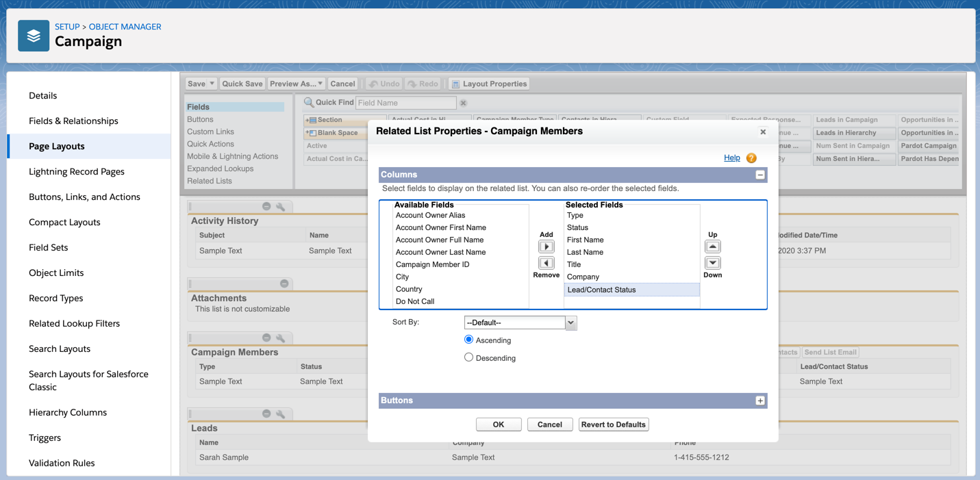This screenshot has width=980, height=480.
Task: Go to Validation Rules in sidebar
Action: point(62,463)
